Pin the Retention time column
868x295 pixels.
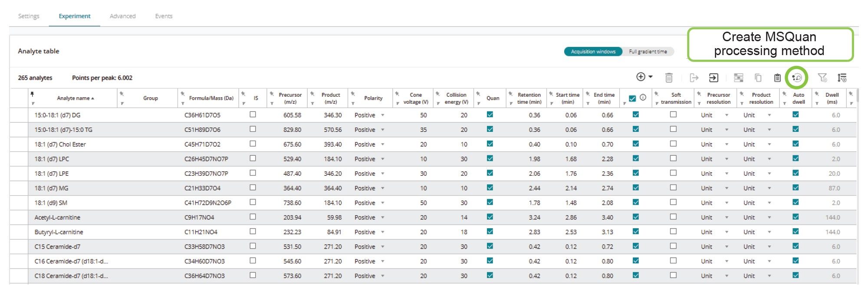point(511,94)
